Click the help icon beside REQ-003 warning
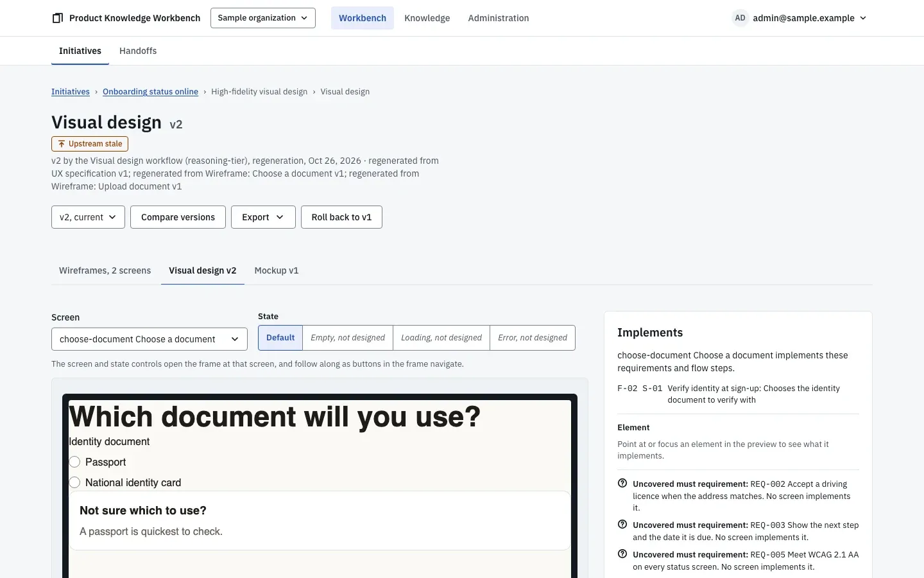The width and height of the screenshot is (924, 578). tap(622, 525)
